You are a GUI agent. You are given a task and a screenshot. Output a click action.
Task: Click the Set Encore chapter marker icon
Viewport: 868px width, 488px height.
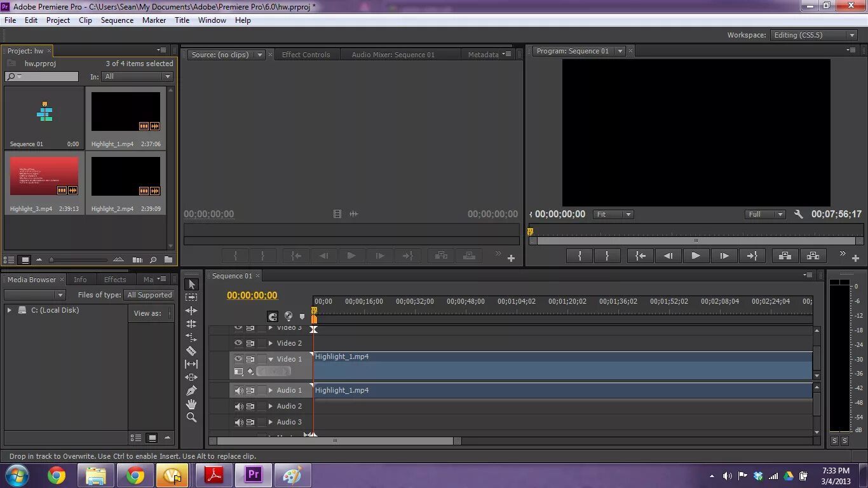tap(288, 316)
